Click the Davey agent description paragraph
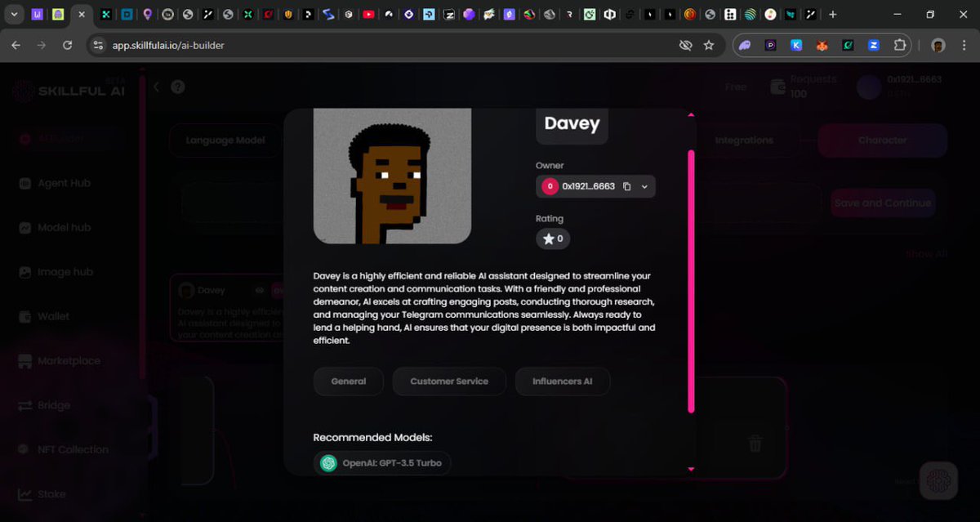980x522 pixels. pyautogui.click(x=484, y=308)
